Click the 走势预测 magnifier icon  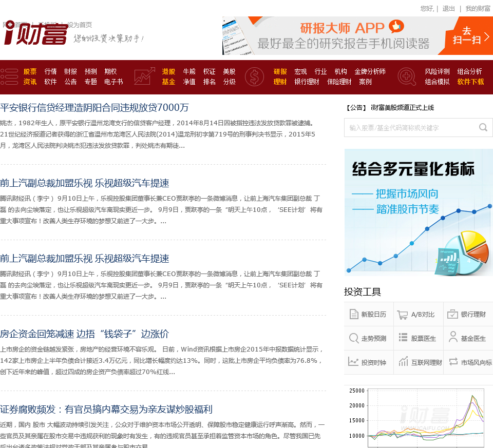click(x=354, y=338)
